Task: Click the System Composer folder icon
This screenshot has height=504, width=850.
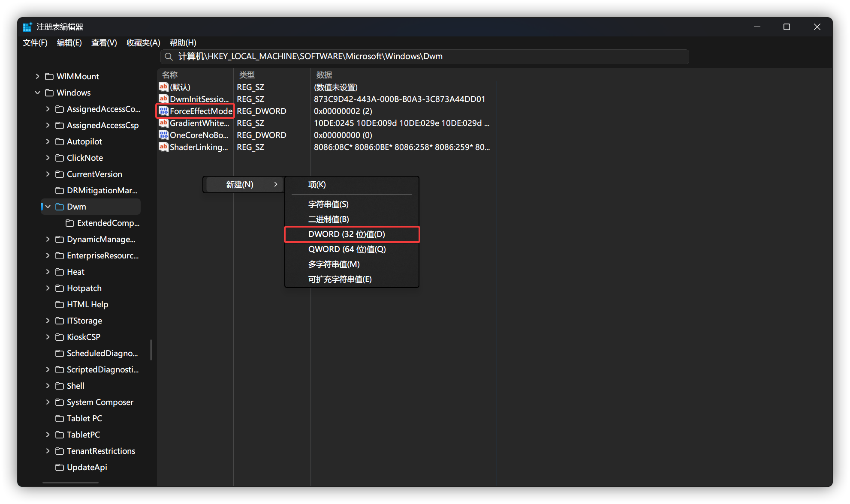Action: (x=60, y=402)
